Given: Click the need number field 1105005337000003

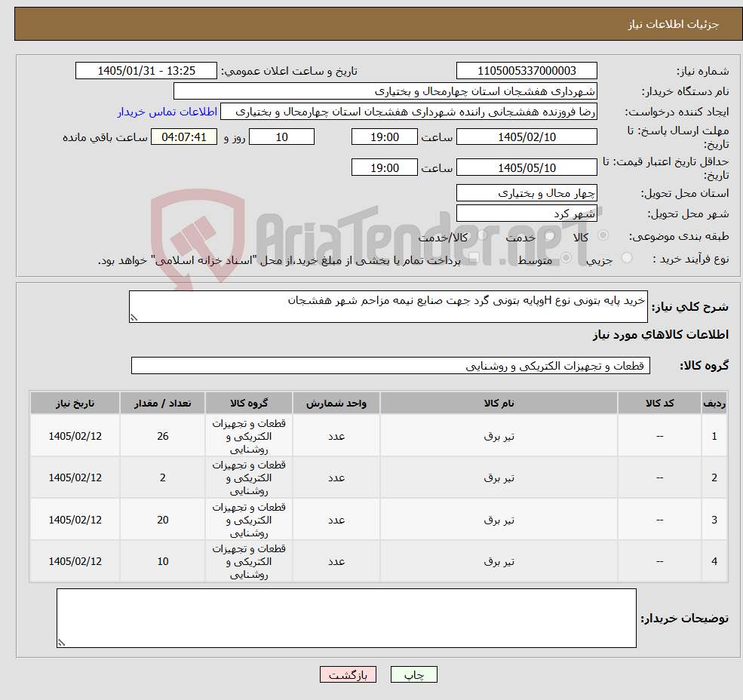Looking at the screenshot, I should tap(527, 71).
